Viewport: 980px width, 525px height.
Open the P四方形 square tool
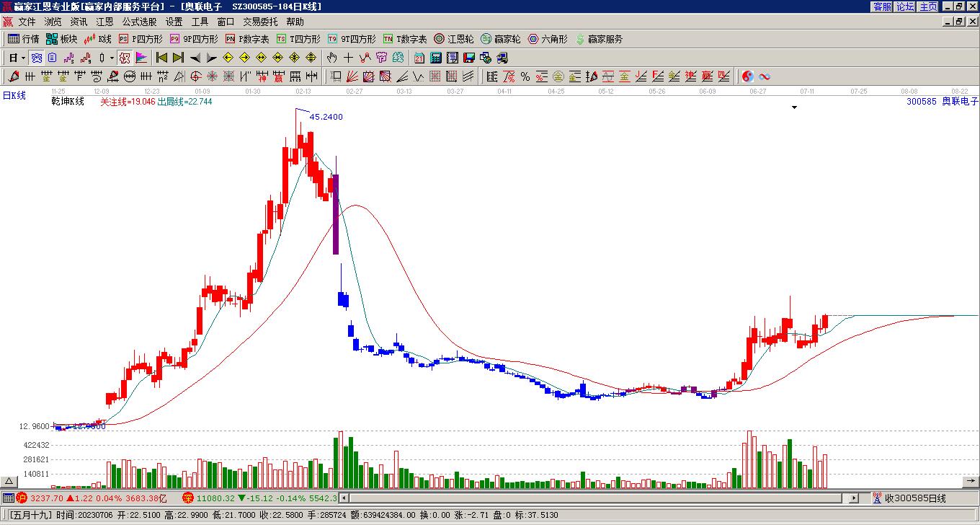click(x=141, y=39)
